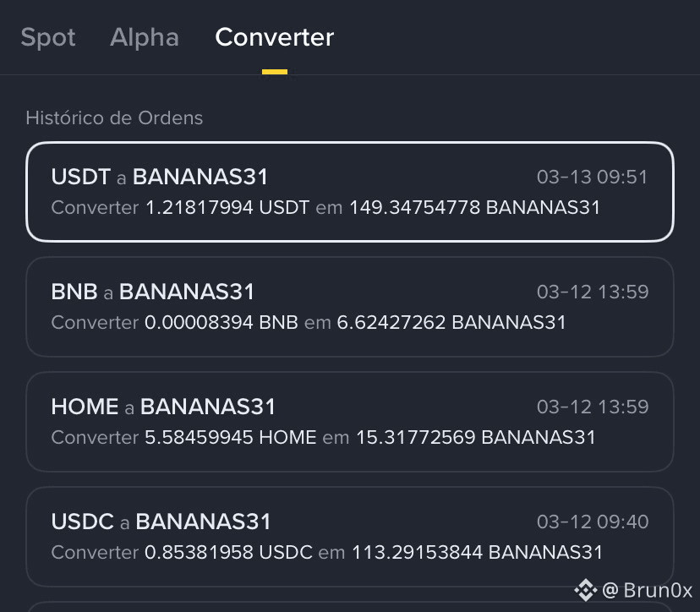Select the 0.00008394 BNB amount

point(221,322)
